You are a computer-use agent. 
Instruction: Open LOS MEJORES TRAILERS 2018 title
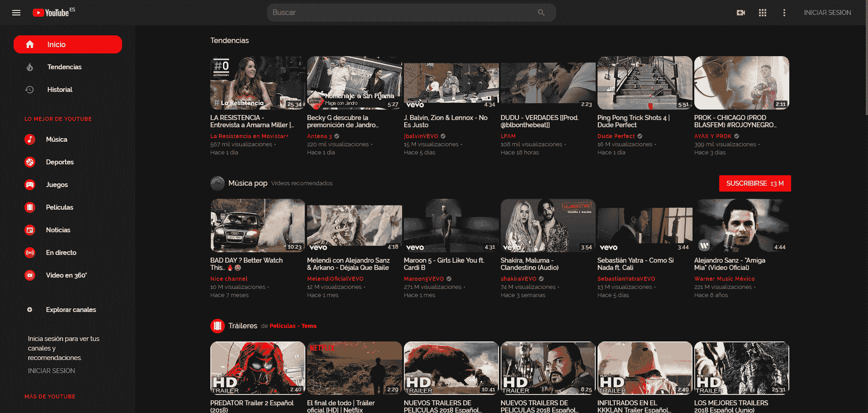731,406
